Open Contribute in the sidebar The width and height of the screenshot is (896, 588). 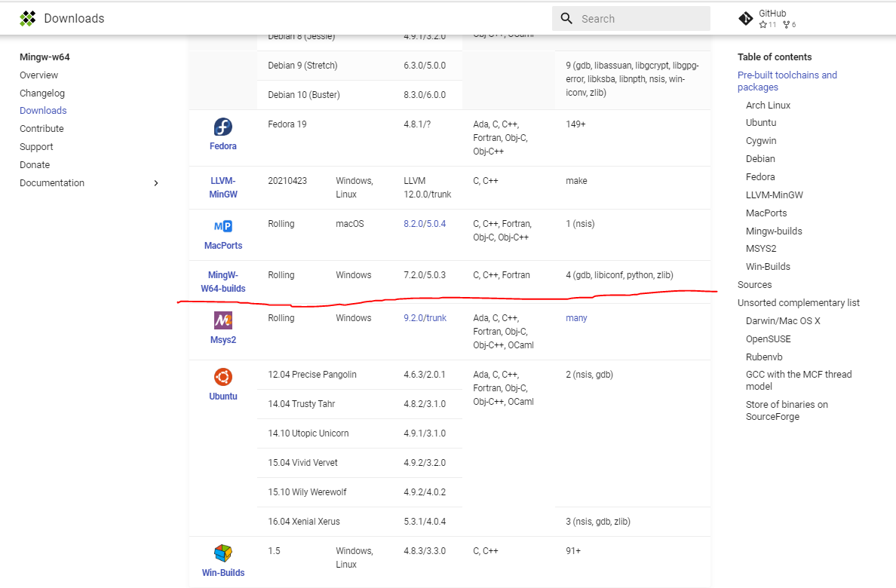pyautogui.click(x=41, y=129)
